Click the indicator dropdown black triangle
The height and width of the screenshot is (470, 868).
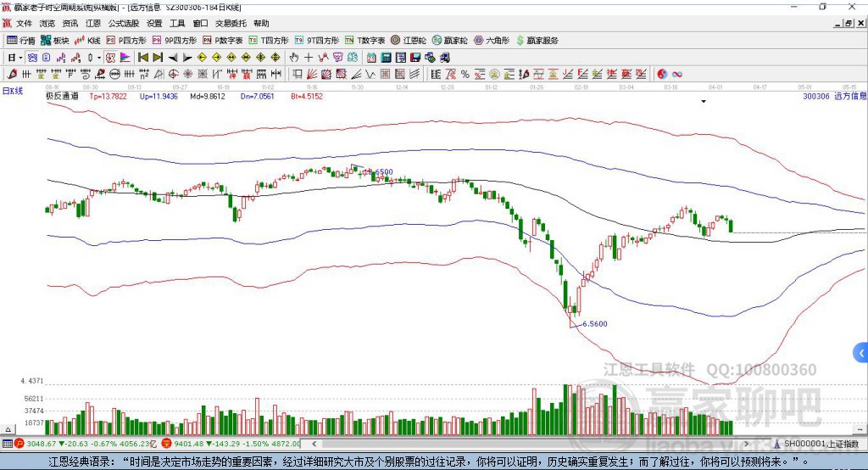click(704, 102)
